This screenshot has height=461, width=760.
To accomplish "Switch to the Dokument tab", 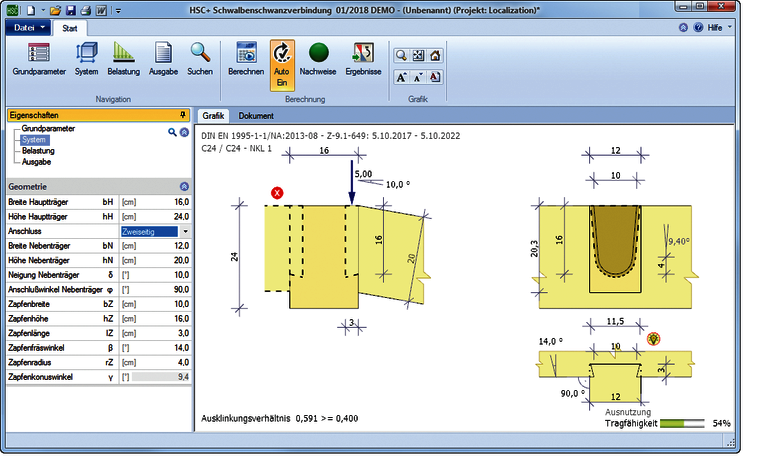I will coord(256,116).
